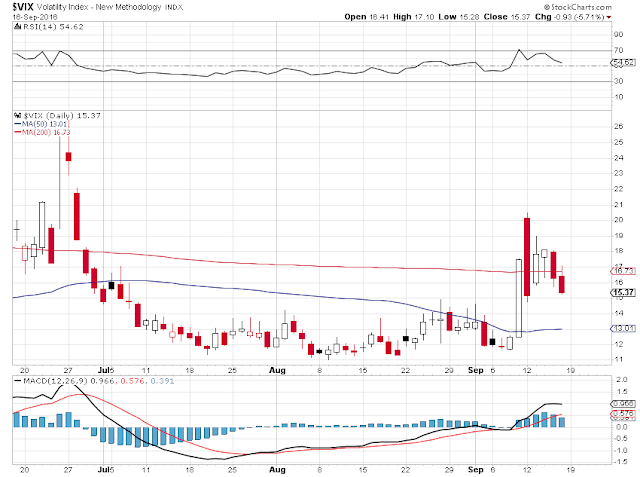Click the 90 level on RSI axis
The height and width of the screenshot is (477, 640).
pos(618,35)
